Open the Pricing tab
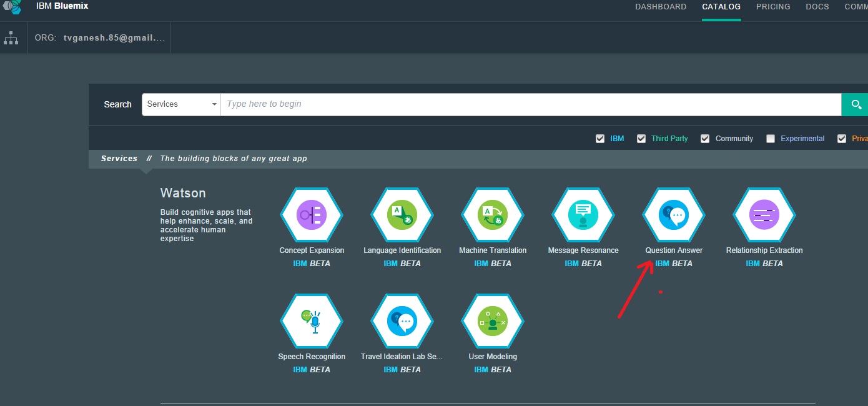 (773, 7)
